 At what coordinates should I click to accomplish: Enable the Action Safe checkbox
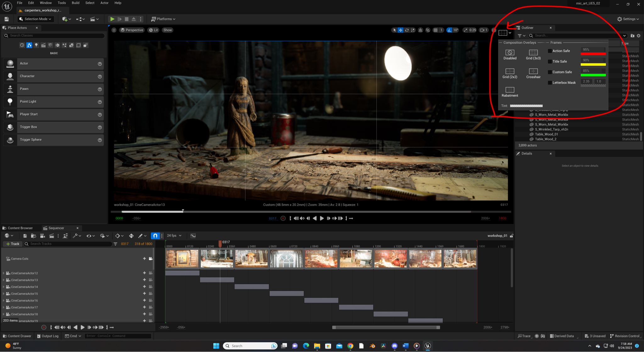click(550, 51)
